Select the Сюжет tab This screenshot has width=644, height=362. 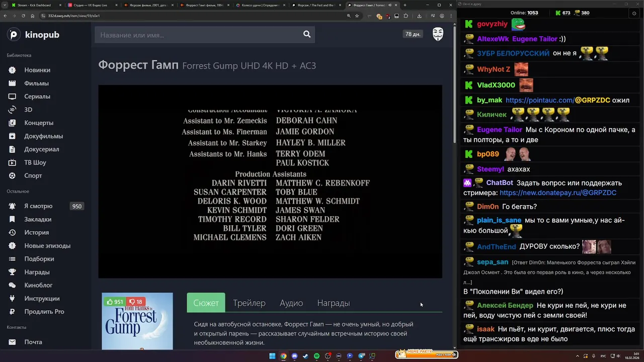pos(206,303)
